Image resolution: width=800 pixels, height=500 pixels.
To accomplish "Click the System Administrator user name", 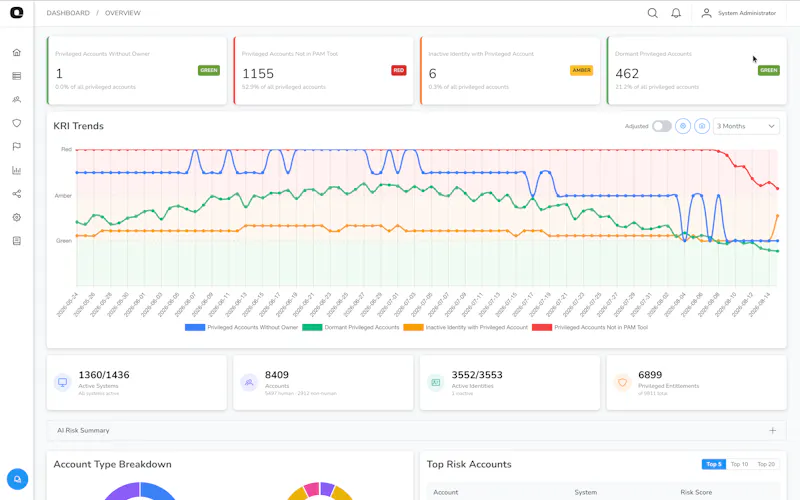I will (747, 13).
